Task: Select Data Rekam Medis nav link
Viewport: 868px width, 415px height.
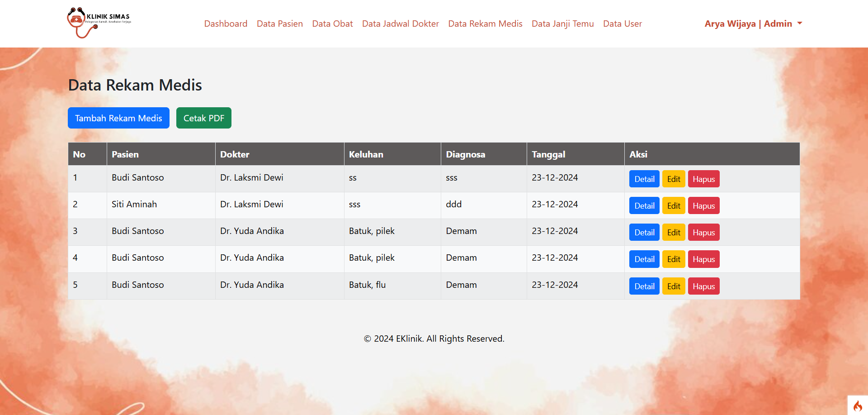Action: [485, 24]
